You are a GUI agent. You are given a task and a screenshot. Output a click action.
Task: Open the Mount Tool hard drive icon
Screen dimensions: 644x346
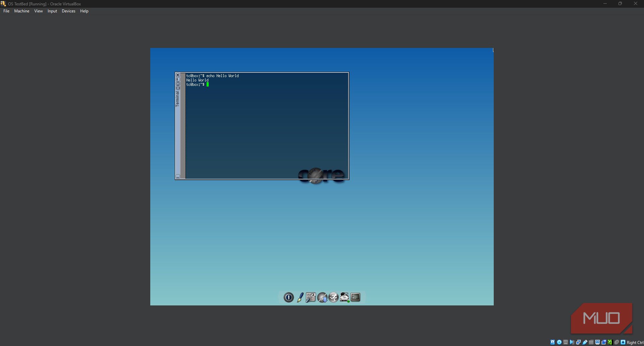(344, 297)
